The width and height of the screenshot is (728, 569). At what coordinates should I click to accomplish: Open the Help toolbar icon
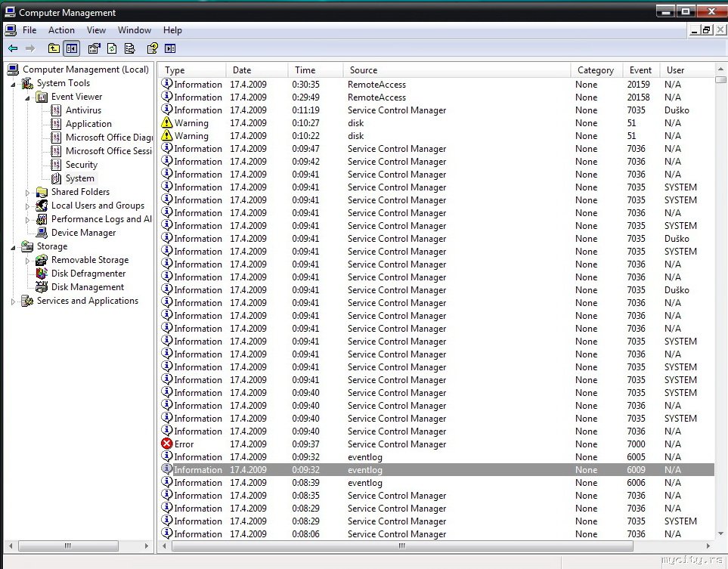point(153,48)
